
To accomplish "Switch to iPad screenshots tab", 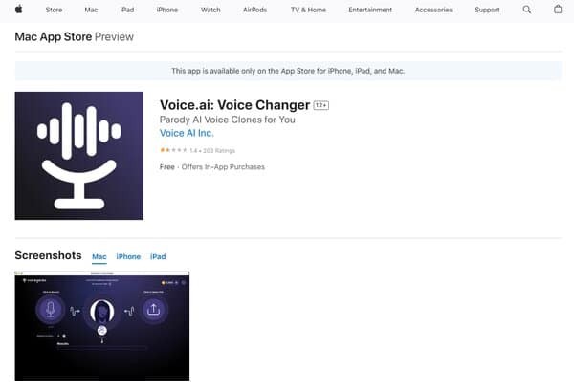I will (158, 256).
